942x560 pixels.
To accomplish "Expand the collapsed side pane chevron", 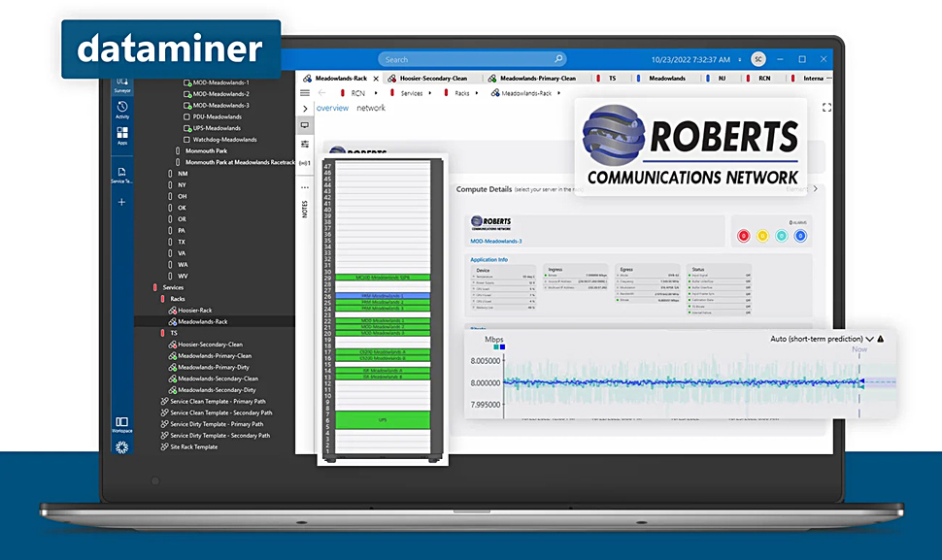I will click(305, 109).
